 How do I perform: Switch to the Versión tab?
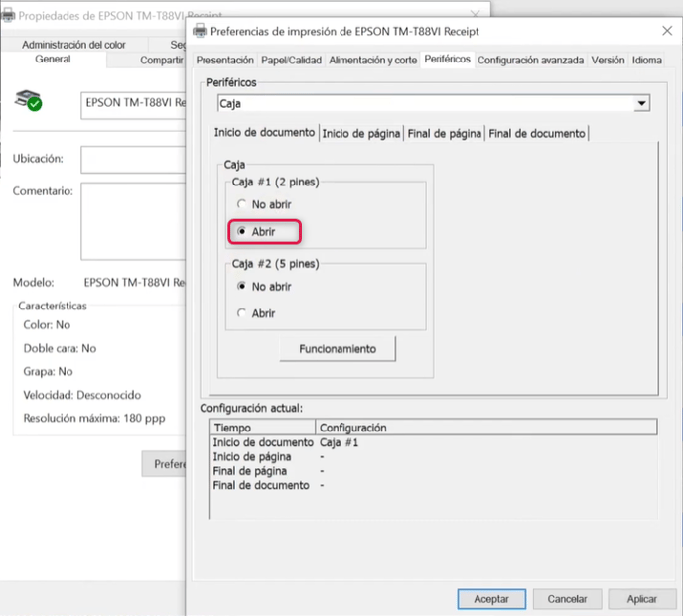click(x=608, y=61)
